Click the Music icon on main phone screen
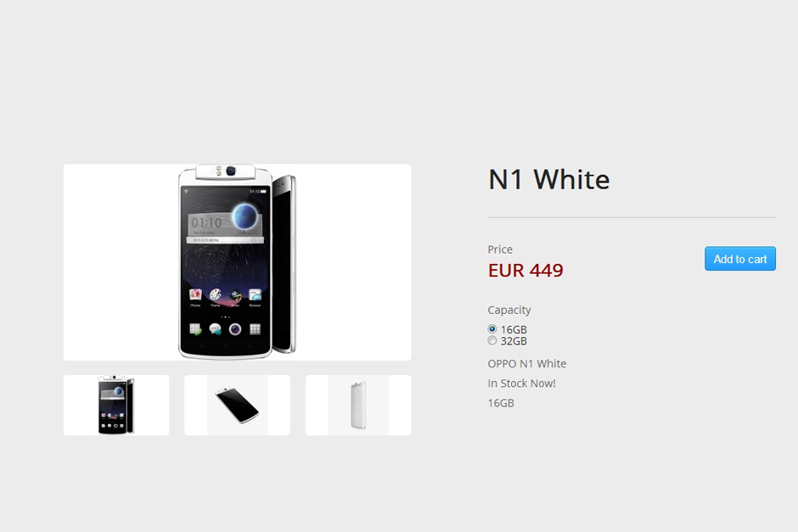Image resolution: width=798 pixels, height=532 pixels. pos(235,295)
